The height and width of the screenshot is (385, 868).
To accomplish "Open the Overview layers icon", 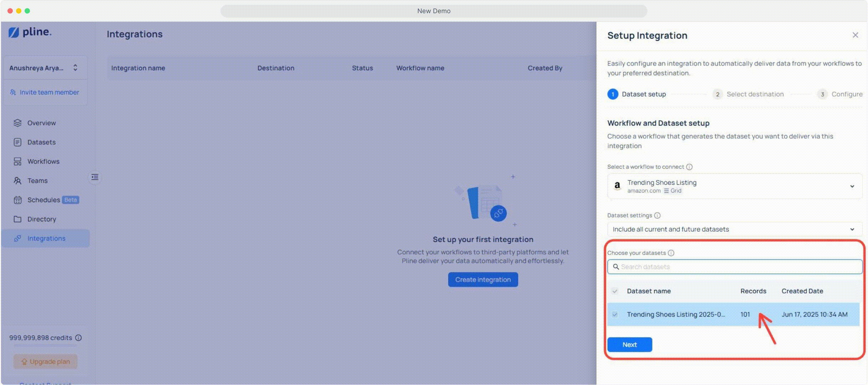I will (17, 123).
